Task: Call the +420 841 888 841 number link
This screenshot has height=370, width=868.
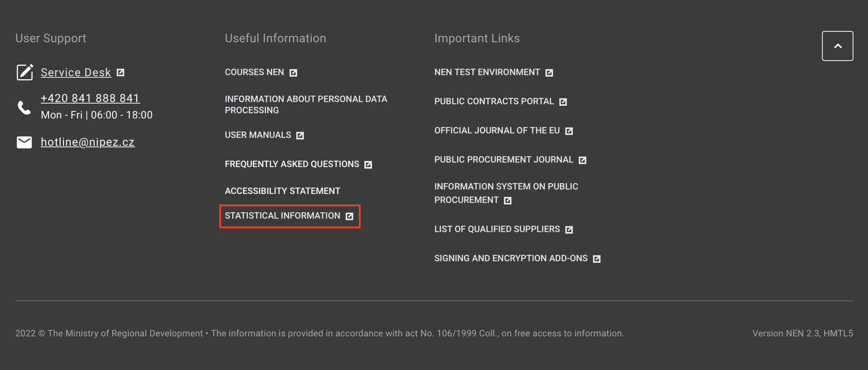Action: point(90,98)
